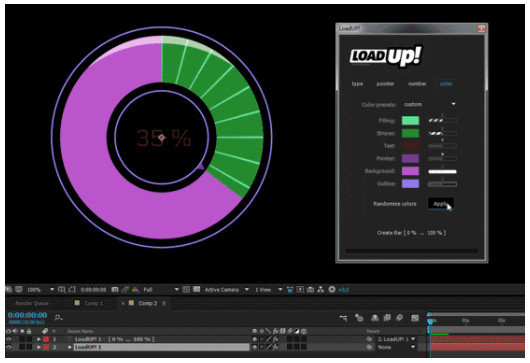
Task: Click the red label color of layer 1
Action: pos(46,339)
